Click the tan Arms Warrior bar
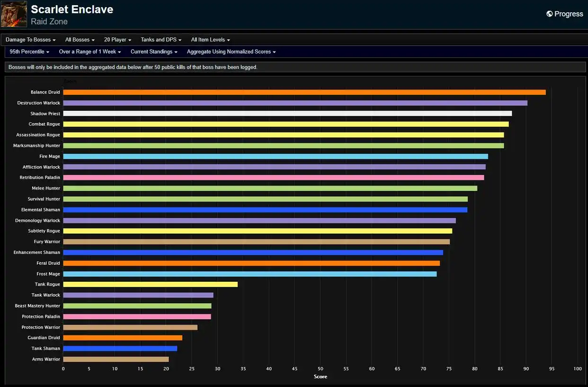Image resolution: width=588 pixels, height=387 pixels. [116, 359]
